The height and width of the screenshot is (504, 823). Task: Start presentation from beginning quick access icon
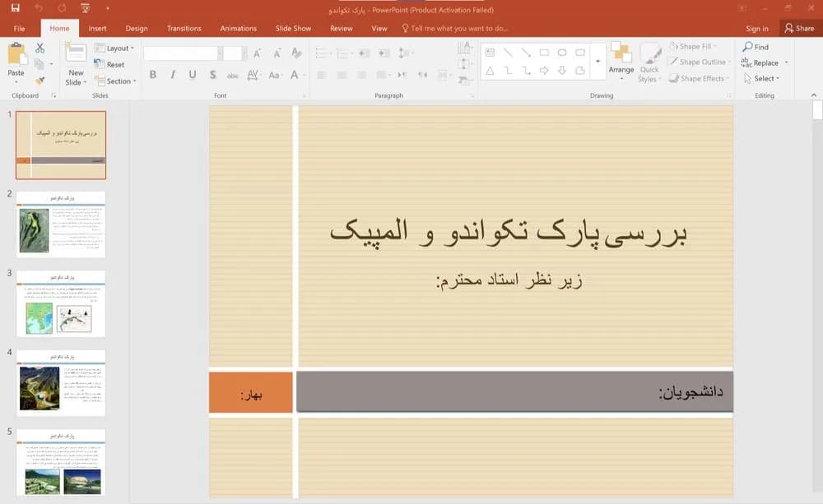coord(85,8)
